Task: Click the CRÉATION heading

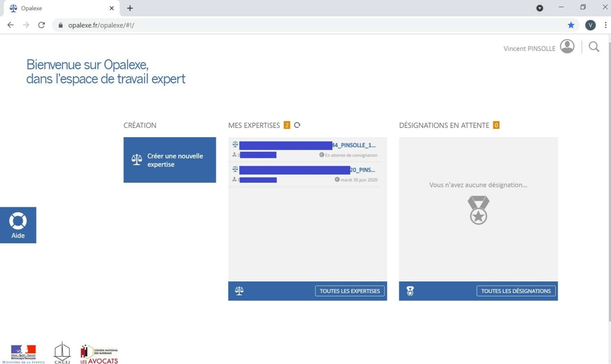Action: click(140, 125)
